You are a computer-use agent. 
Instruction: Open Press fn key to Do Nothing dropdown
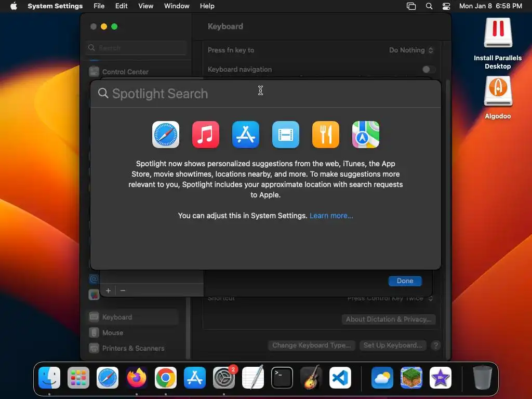[411, 50]
